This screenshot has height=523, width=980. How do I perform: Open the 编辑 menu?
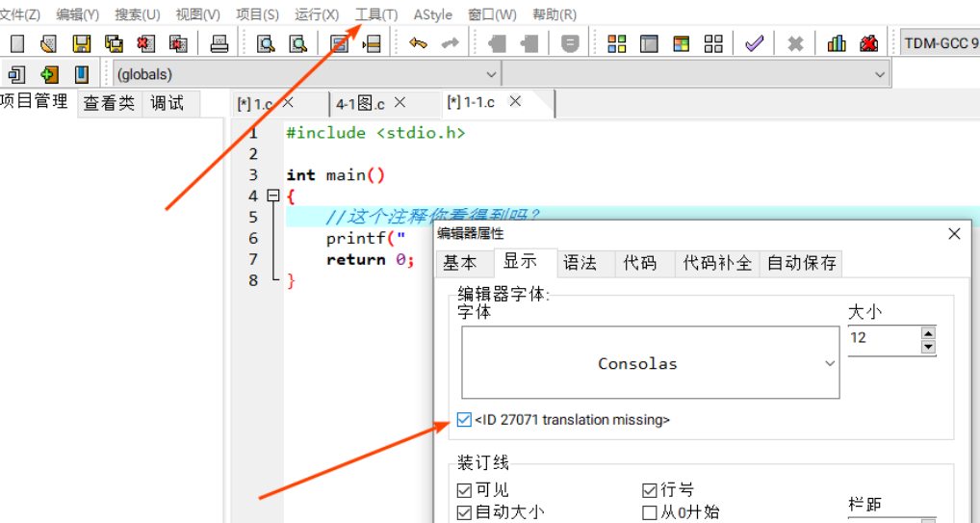78,14
